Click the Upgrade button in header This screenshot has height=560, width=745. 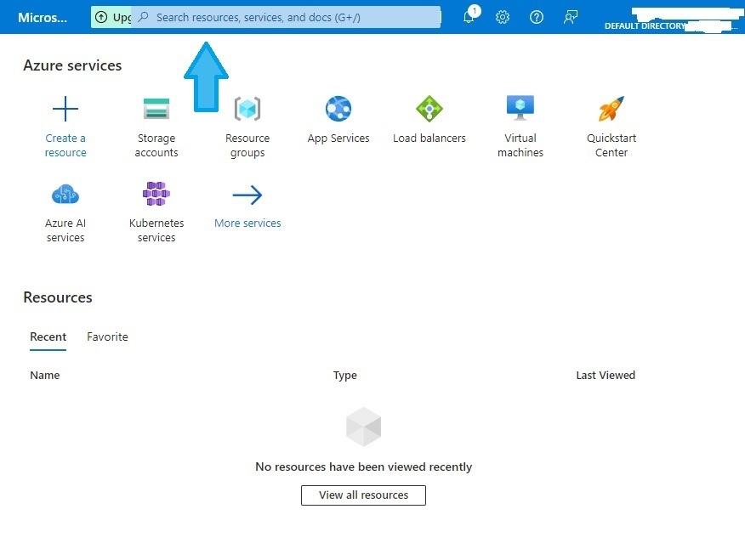pyautogui.click(x=111, y=18)
